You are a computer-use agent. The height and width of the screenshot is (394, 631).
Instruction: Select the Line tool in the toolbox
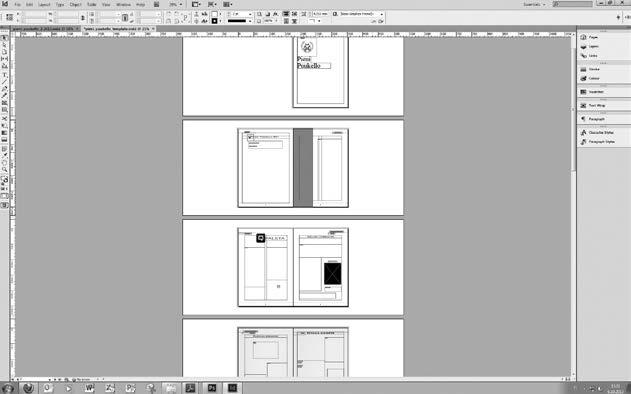coord(4,82)
